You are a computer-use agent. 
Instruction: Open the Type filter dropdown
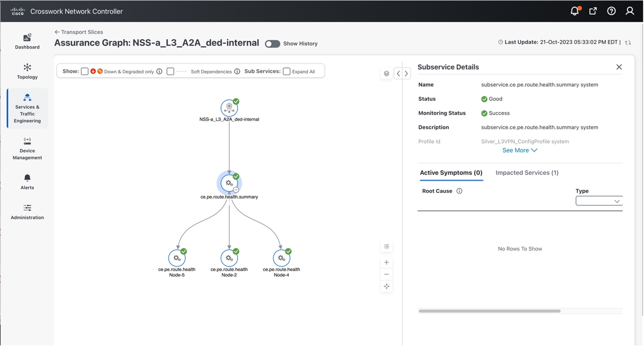(x=598, y=201)
